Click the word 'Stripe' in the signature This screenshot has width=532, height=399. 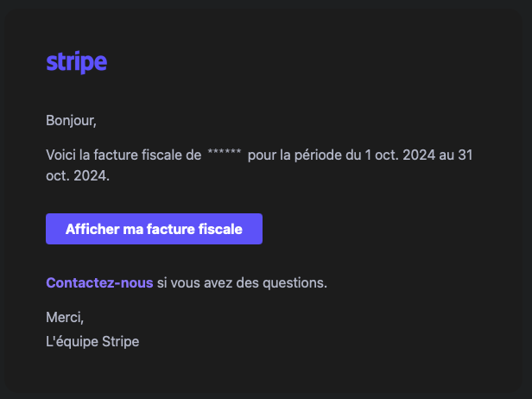(121, 342)
